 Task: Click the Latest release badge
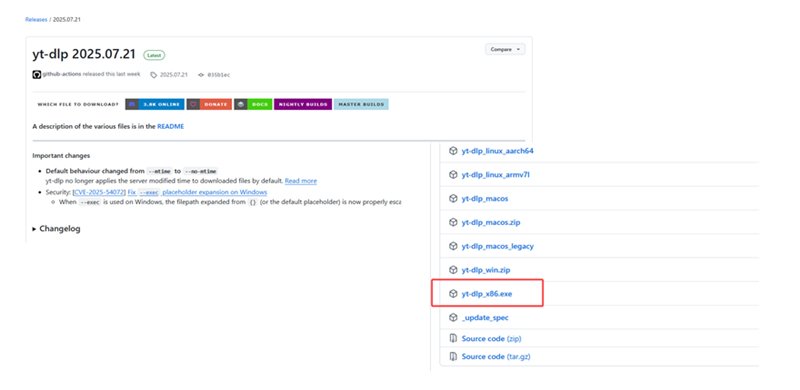(154, 55)
